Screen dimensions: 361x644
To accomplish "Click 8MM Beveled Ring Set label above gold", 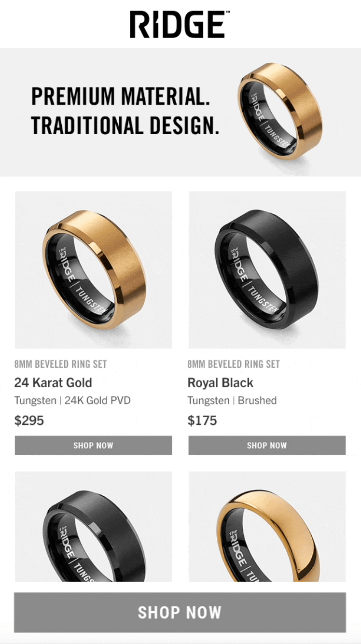I will click(x=60, y=364).
